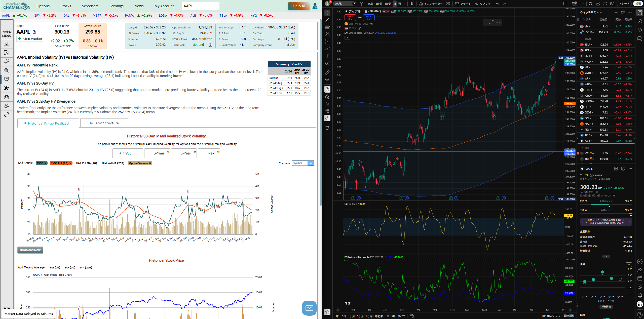This screenshot has height=319, width=644.
Task: Select the 4時間 timeframe
Action: (x=388, y=4)
